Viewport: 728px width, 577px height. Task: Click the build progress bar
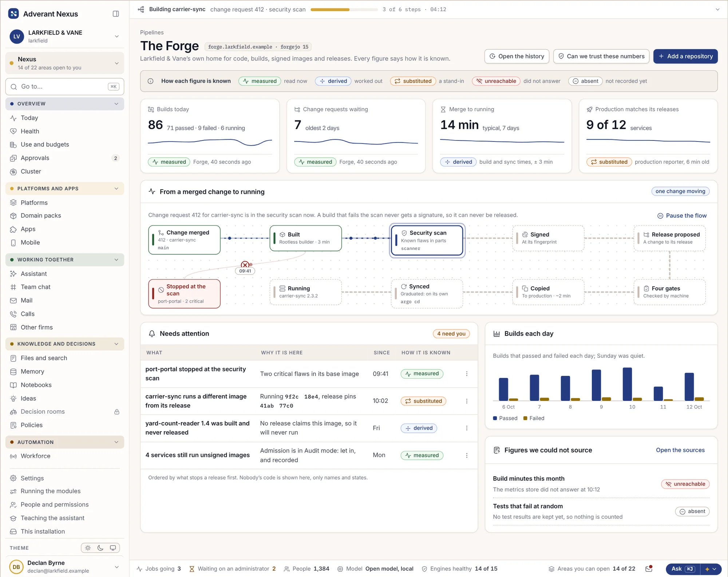(344, 9)
